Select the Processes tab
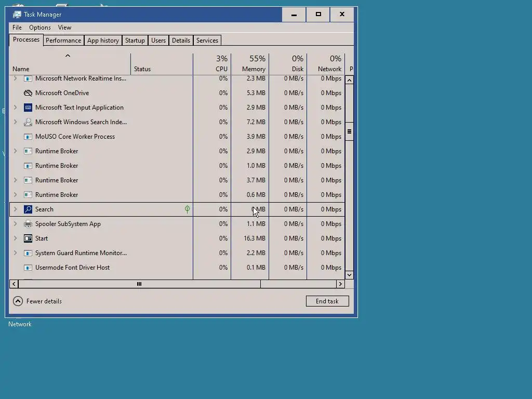 [26, 39]
